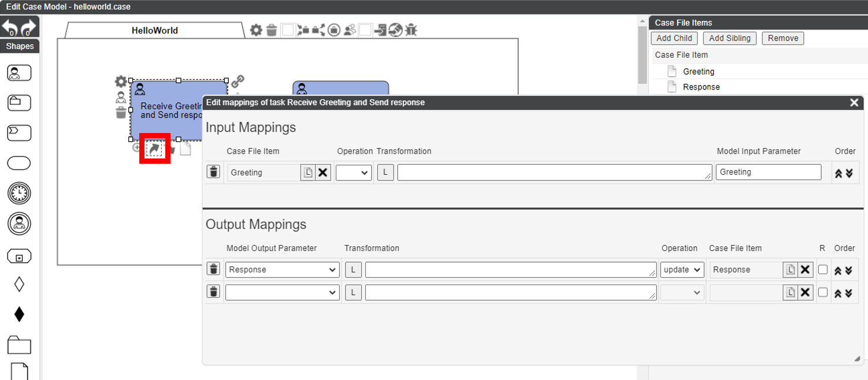Select Response in Case File Items tree

(x=702, y=87)
